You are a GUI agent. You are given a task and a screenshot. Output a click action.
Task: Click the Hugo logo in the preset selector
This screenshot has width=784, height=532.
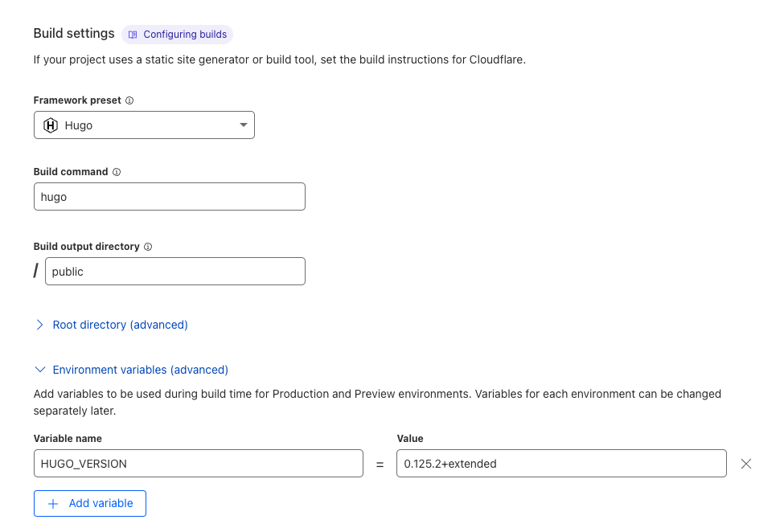coord(51,125)
